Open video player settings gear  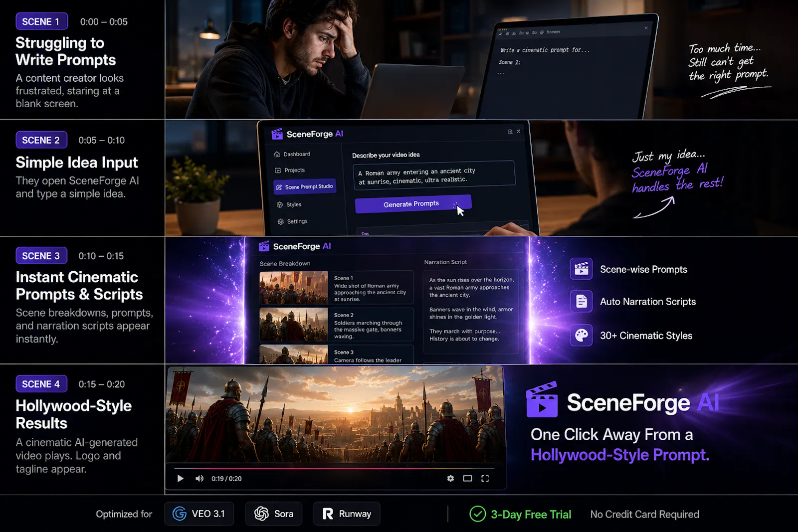pos(450,479)
